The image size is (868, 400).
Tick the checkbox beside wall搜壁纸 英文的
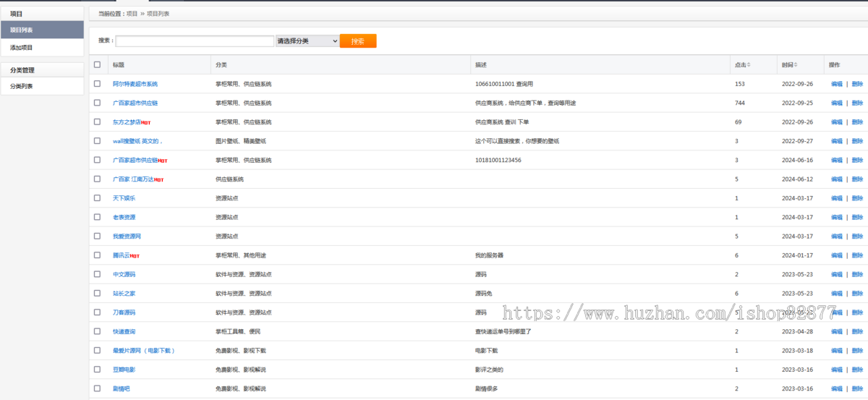[x=98, y=141]
